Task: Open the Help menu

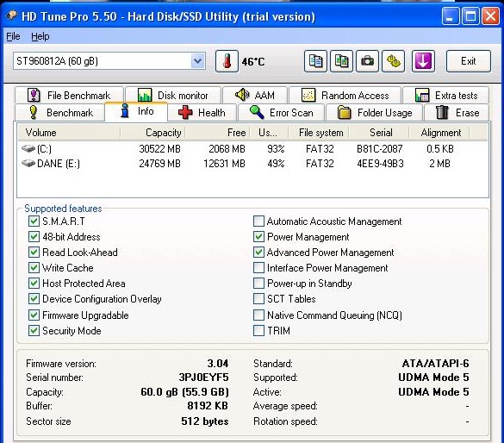Action: 40,36
